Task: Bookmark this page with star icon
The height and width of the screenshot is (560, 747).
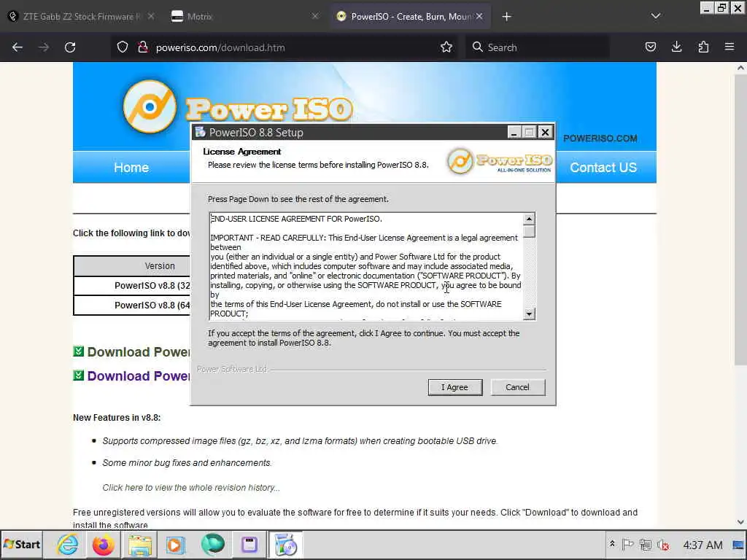Action: click(x=446, y=47)
